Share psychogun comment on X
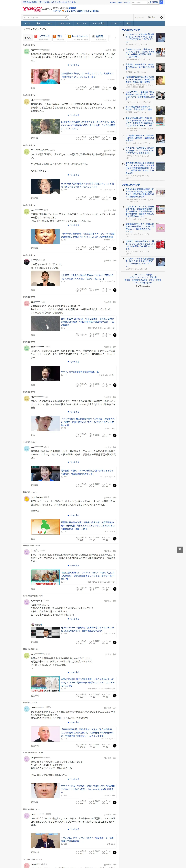 click(115, 539)
